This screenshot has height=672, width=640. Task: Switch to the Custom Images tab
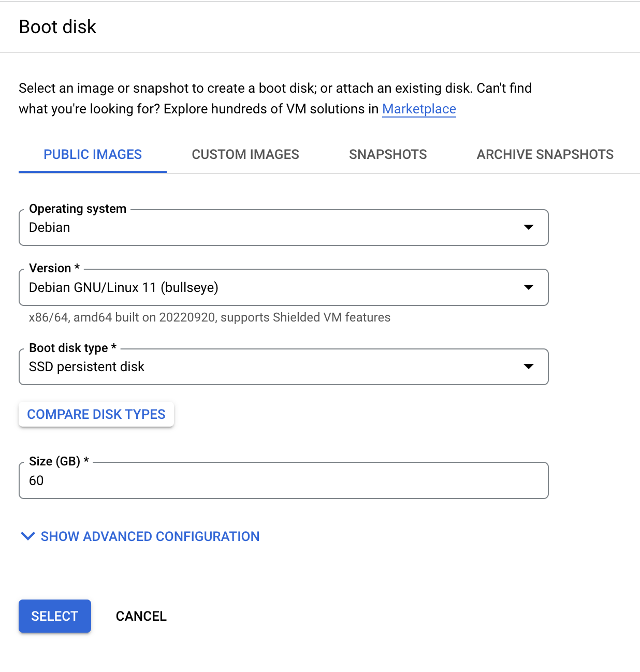coord(245,154)
